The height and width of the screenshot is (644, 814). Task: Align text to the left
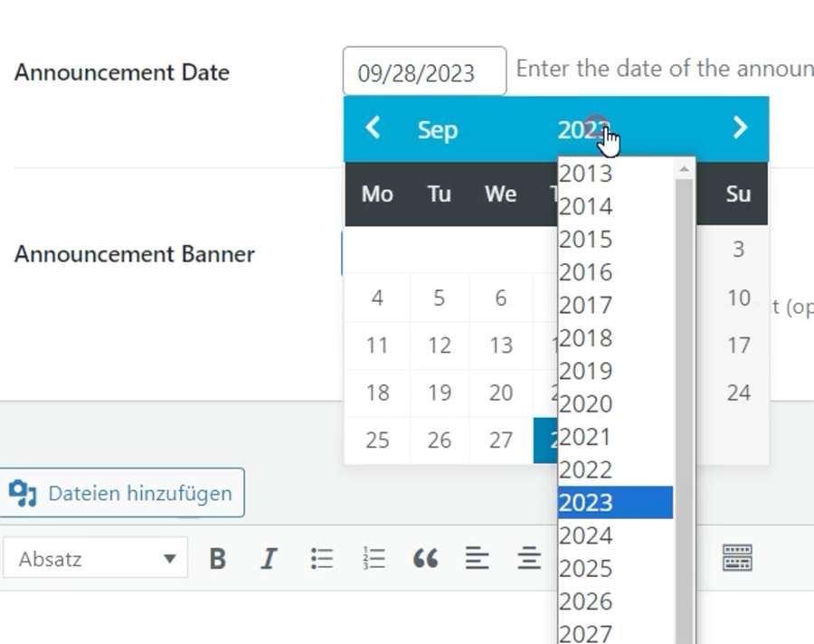pyautogui.click(x=478, y=559)
